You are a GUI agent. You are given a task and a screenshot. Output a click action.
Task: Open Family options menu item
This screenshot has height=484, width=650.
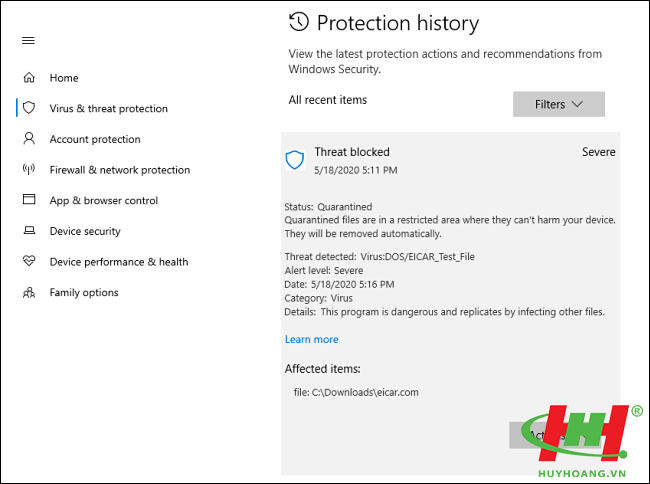point(84,293)
